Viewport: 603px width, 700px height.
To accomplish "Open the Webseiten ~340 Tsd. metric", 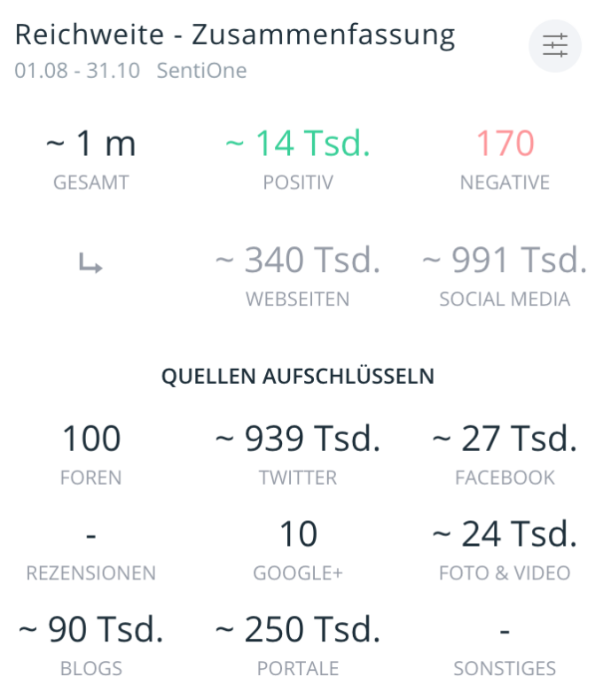I will 298,261.
